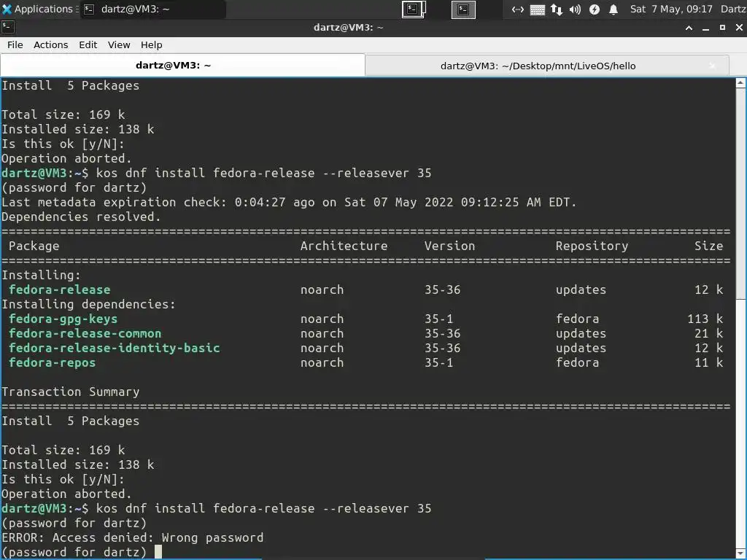
Task: Click the fedora-release package name
Action: pyautogui.click(x=60, y=290)
